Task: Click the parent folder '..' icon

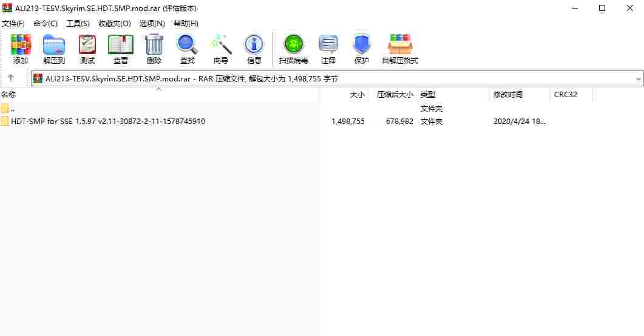Action: pos(5,109)
